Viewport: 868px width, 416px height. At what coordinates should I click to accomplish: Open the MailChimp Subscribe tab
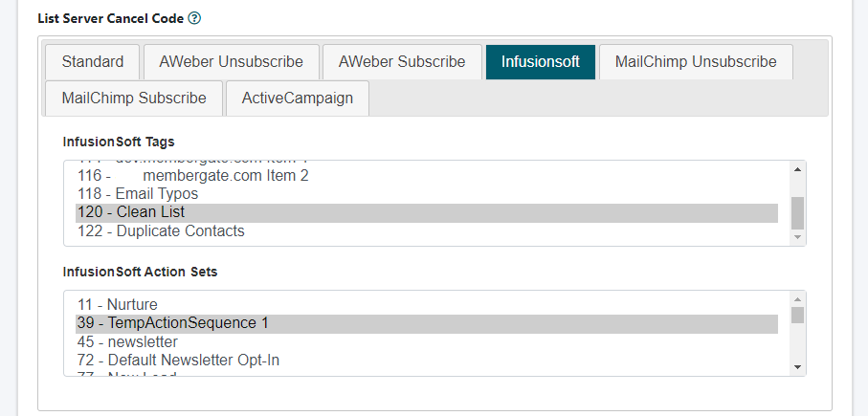(134, 99)
